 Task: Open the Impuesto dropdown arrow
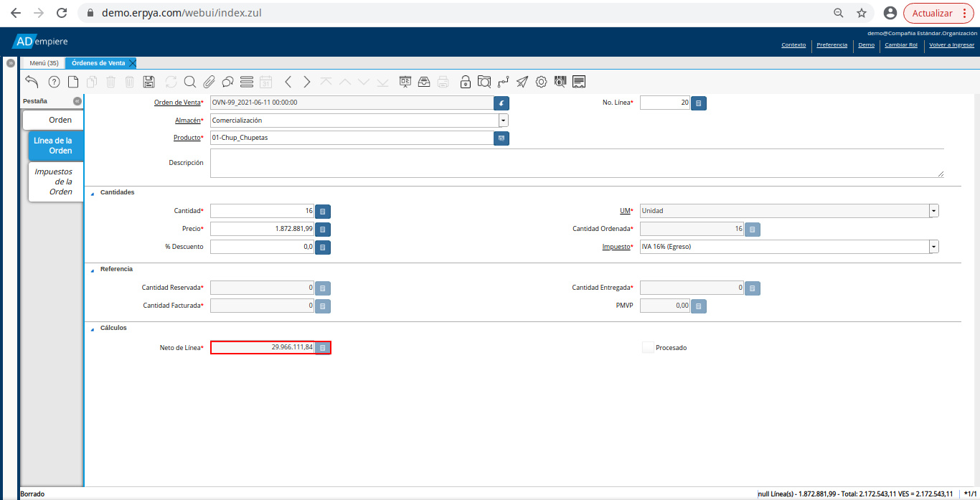(x=934, y=247)
